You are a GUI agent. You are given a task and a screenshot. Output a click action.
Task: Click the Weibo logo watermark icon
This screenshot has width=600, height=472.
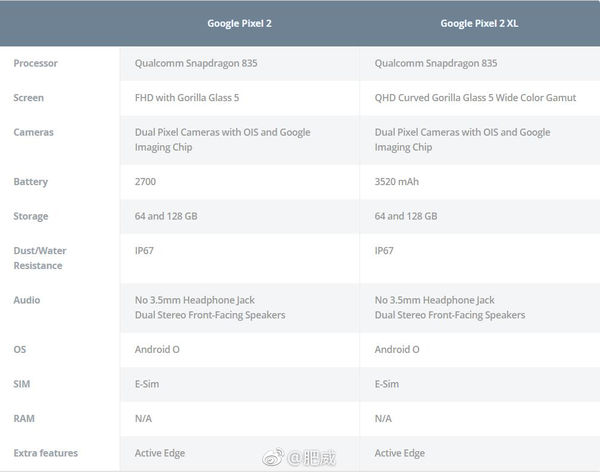[x=273, y=458]
